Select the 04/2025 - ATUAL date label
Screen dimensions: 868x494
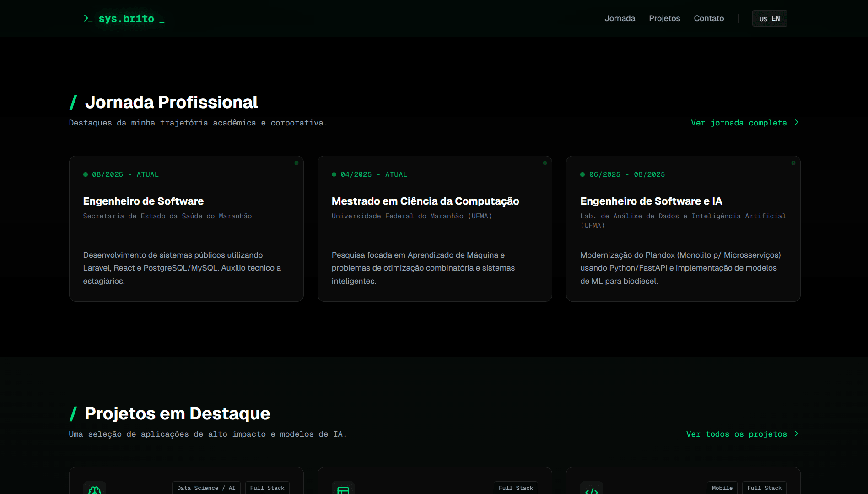click(x=373, y=174)
